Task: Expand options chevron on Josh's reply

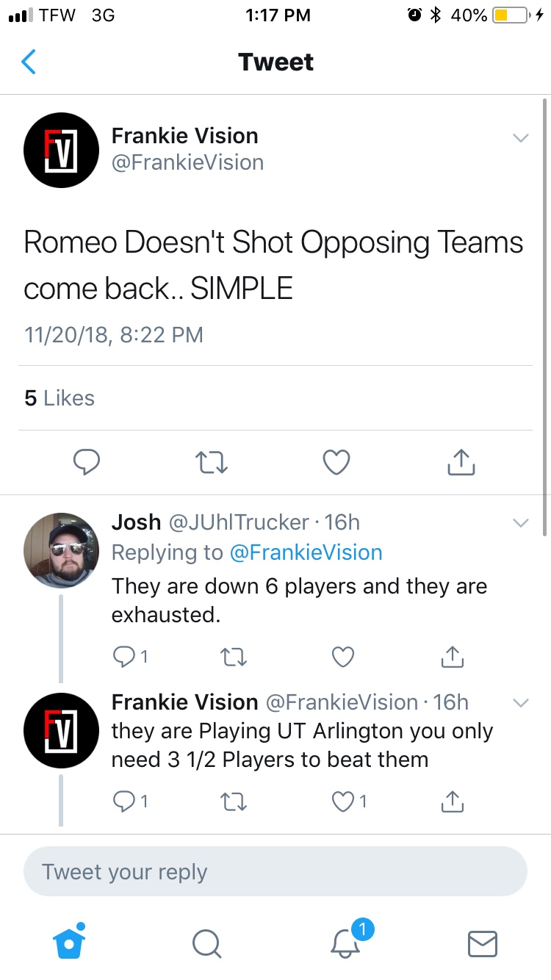Action: [520, 523]
